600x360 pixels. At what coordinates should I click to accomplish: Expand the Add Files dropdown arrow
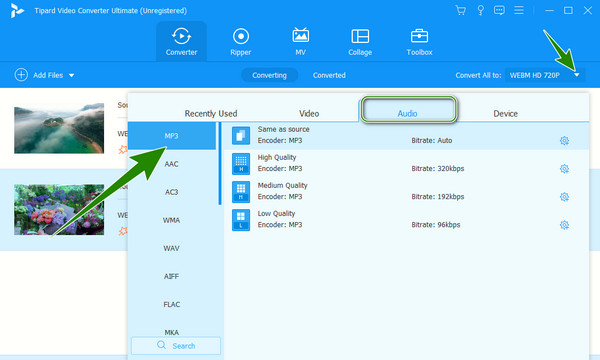pos(72,75)
